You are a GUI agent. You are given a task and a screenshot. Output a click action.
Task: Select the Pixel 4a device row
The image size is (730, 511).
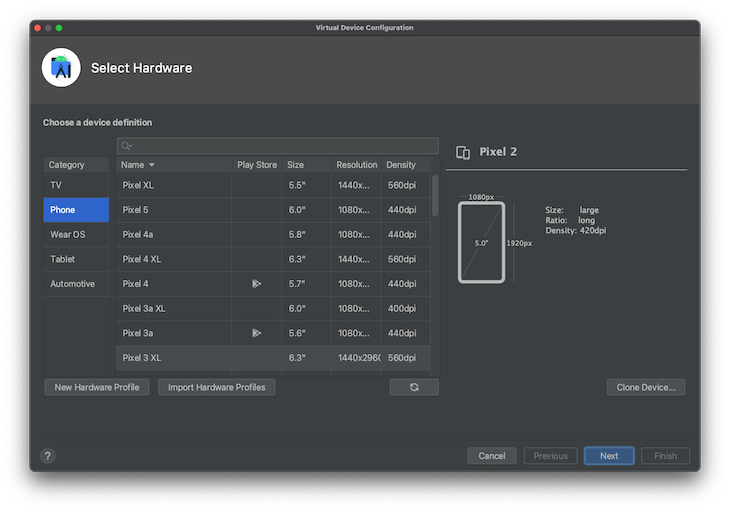273,235
